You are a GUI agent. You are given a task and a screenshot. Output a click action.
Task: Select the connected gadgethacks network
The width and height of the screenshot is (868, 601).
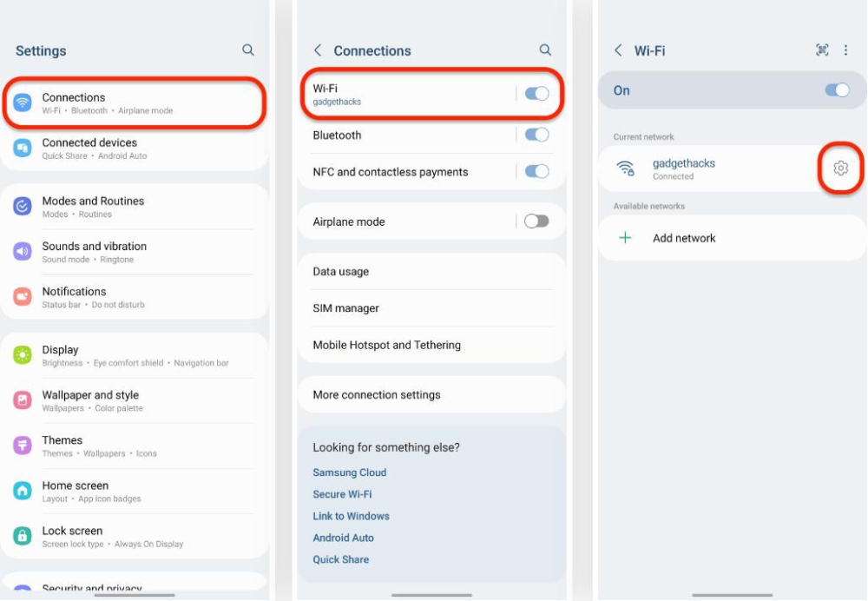(684, 168)
